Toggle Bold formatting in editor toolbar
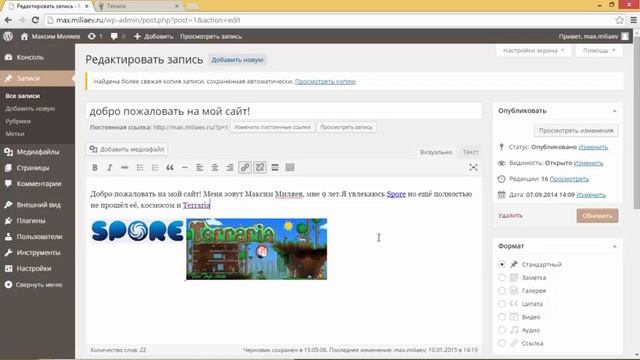Image resolution: width=640 pixels, height=360 pixels. pyautogui.click(x=95, y=167)
